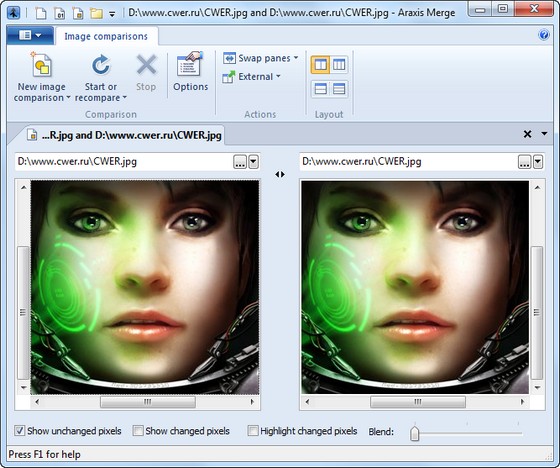Expand External dropdown arrow
Image resolution: width=560 pixels, height=468 pixels.
[278, 76]
